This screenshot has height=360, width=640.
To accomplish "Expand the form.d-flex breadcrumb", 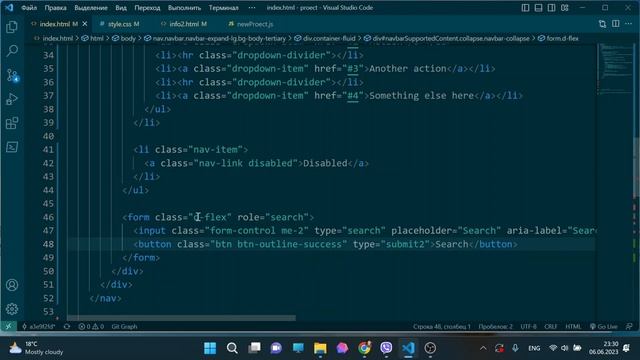I will [x=558, y=38].
